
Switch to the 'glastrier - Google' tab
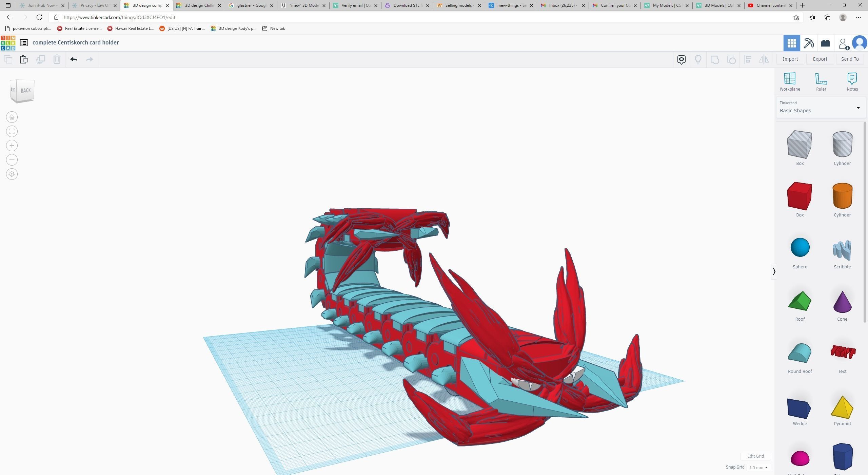pos(251,5)
